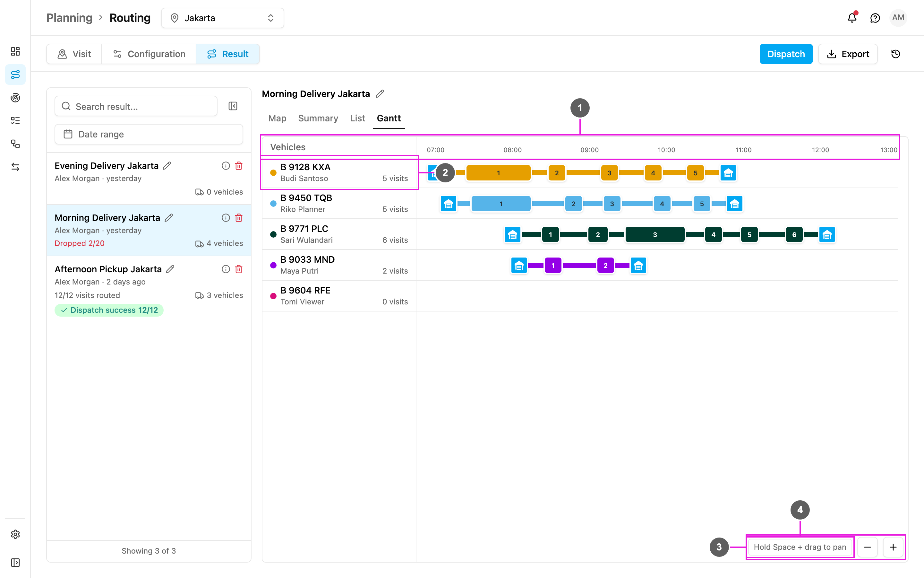Select visit 3 block of B 9771 PLC

click(655, 234)
